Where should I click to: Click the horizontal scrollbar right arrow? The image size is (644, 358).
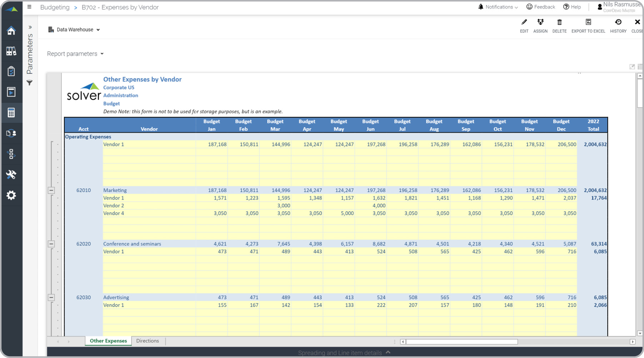633,342
